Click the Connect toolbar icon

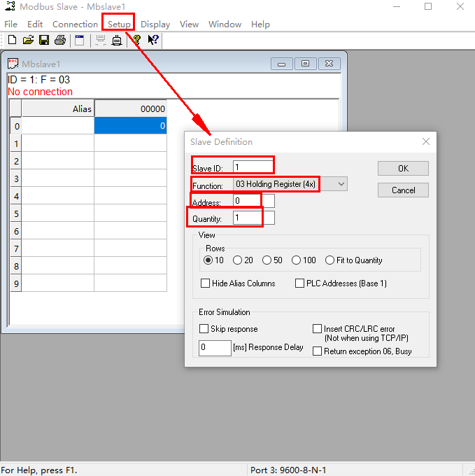100,41
